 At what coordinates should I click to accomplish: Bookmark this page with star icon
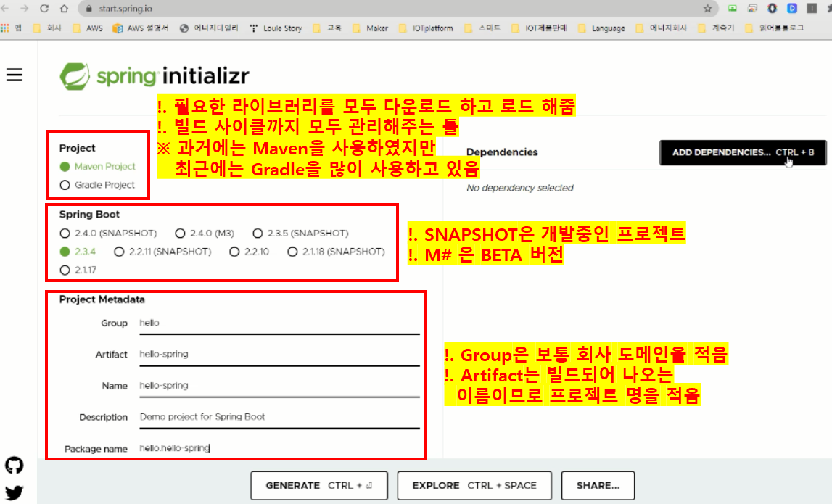(707, 9)
